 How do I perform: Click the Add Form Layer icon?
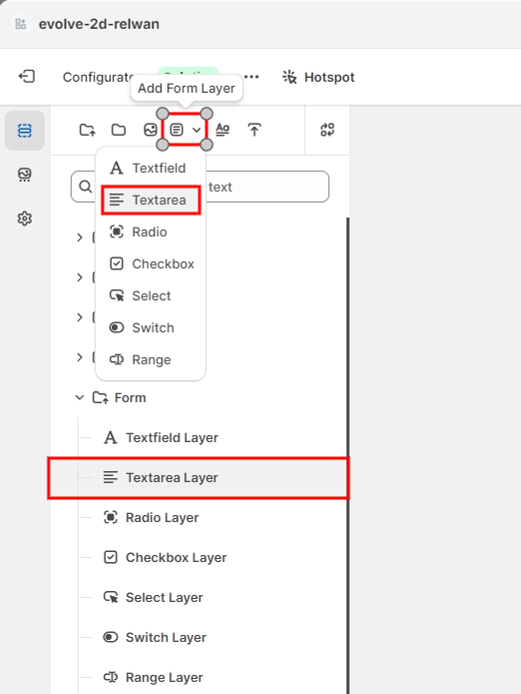(177, 130)
